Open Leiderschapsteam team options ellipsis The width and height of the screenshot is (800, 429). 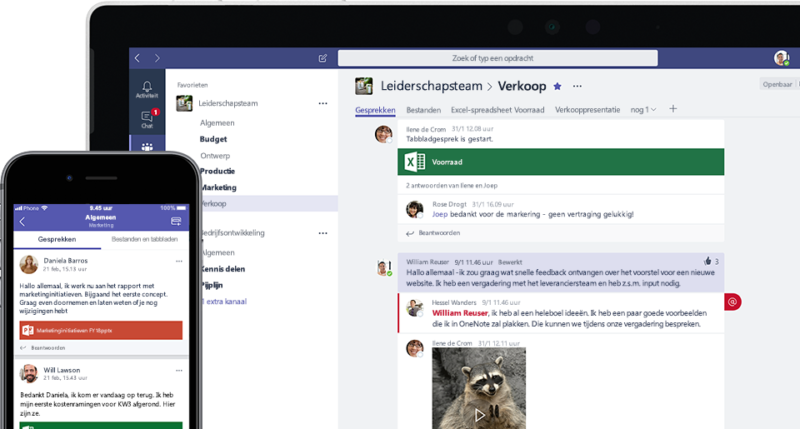pos(323,103)
